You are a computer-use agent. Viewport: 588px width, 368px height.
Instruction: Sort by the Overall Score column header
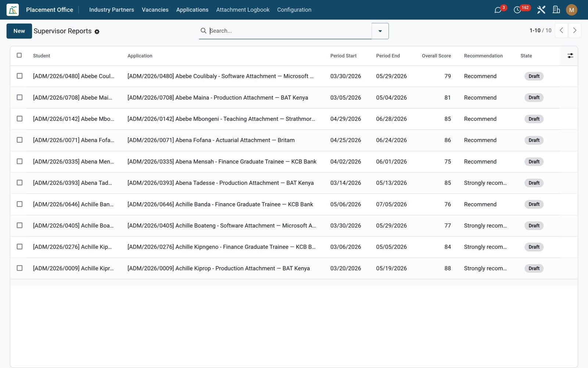click(436, 56)
